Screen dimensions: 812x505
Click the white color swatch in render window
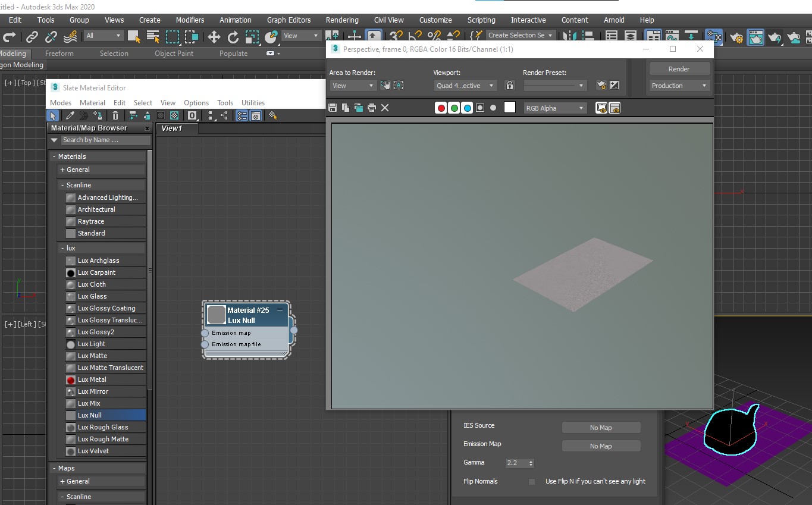(510, 107)
